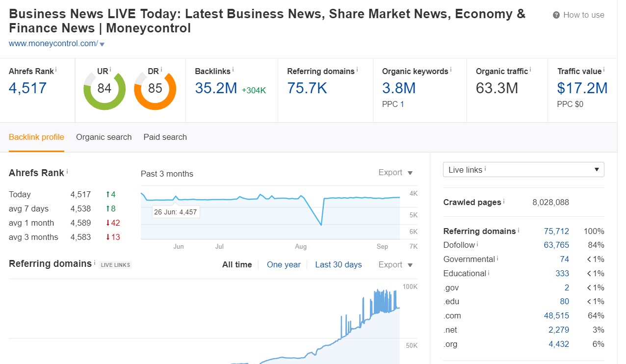Viewport: 626px width, 364px height.
Task: Click the How to use link
Action: pyautogui.click(x=583, y=15)
